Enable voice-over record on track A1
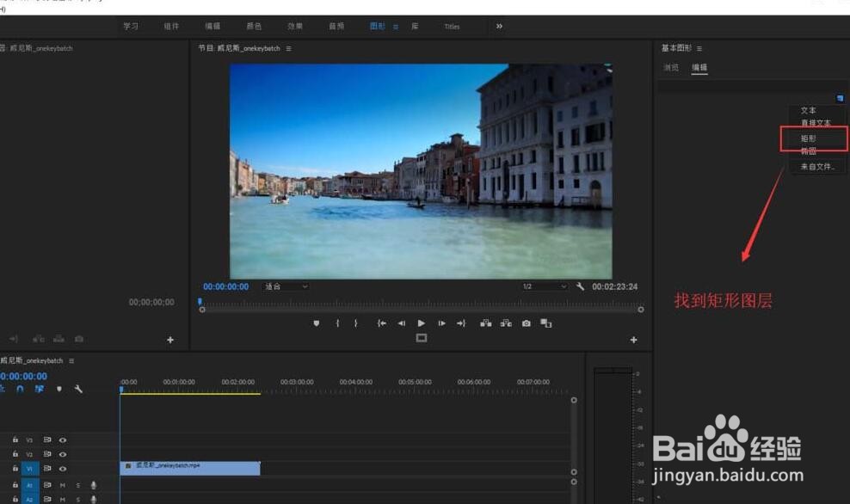850x504 pixels. (x=94, y=485)
